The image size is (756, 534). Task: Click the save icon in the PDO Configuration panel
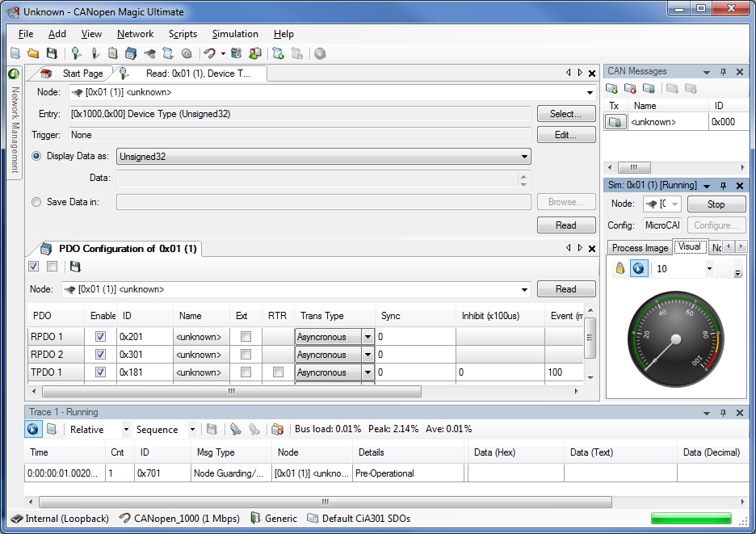click(x=74, y=265)
